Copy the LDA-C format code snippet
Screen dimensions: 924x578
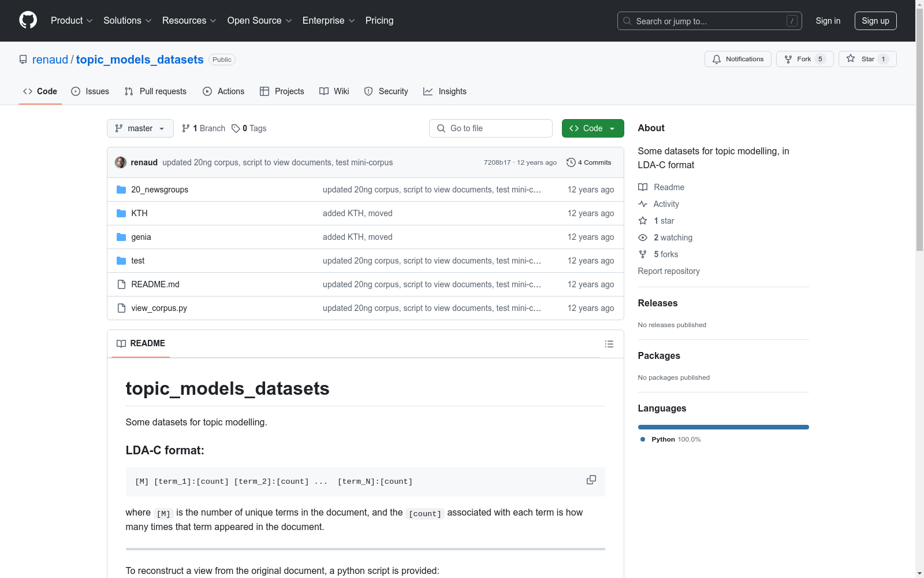[x=591, y=480]
